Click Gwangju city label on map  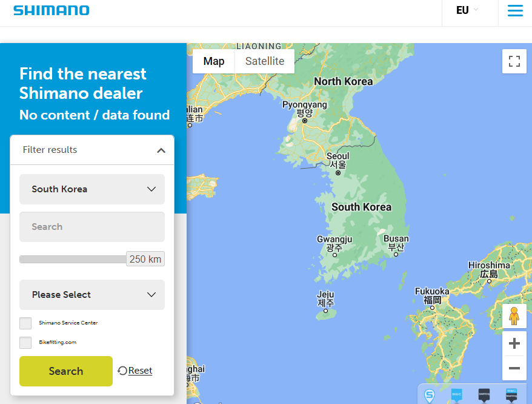click(x=334, y=244)
